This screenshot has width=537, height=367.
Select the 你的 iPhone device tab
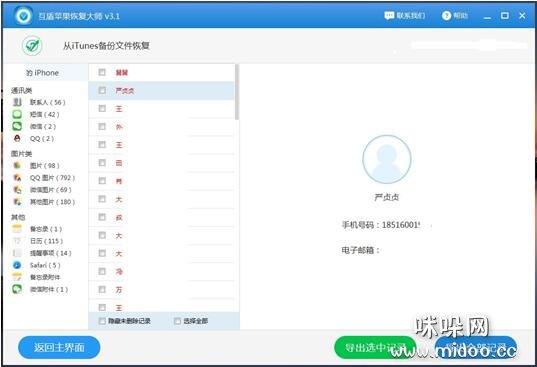pyautogui.click(x=46, y=73)
